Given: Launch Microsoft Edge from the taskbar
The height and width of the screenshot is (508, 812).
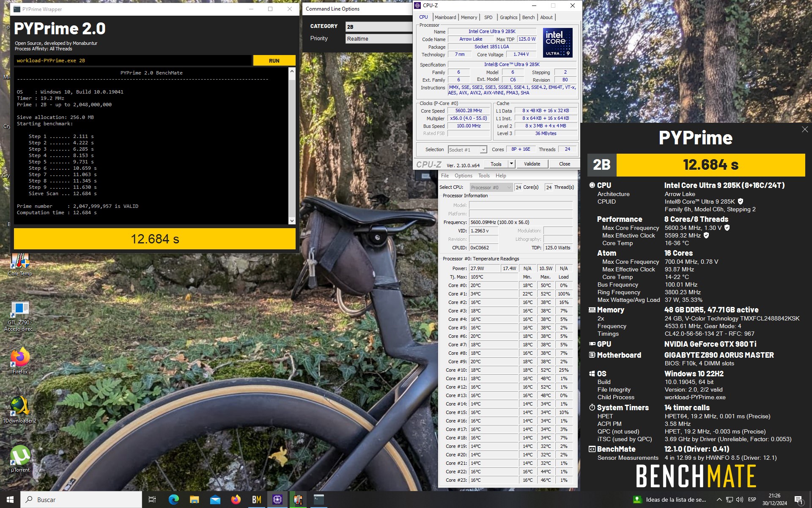Looking at the screenshot, I should pos(173,500).
